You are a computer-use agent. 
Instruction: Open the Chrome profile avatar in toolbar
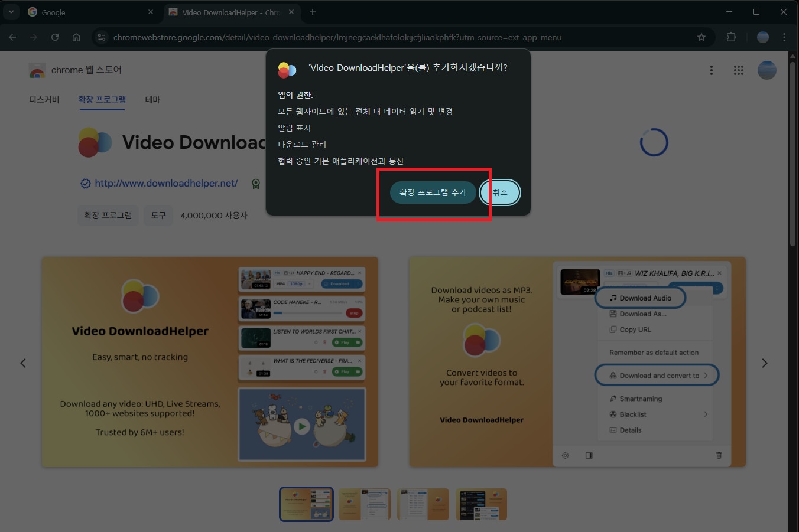tap(763, 37)
